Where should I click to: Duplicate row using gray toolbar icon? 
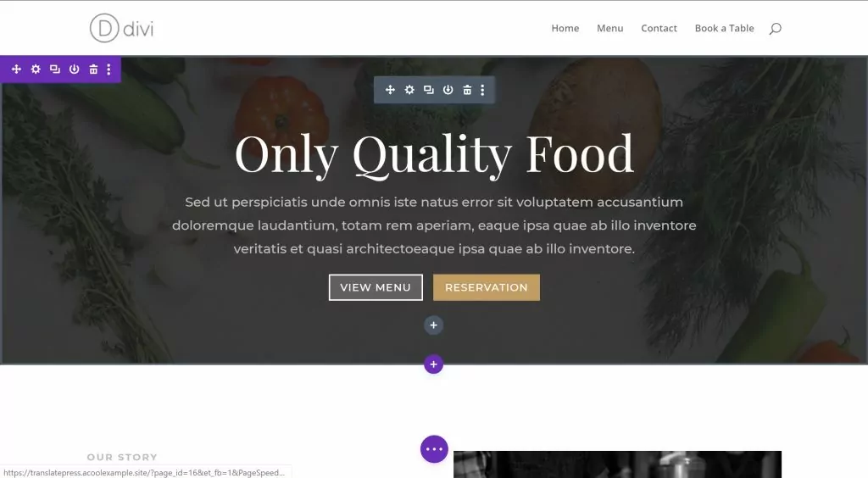point(428,90)
